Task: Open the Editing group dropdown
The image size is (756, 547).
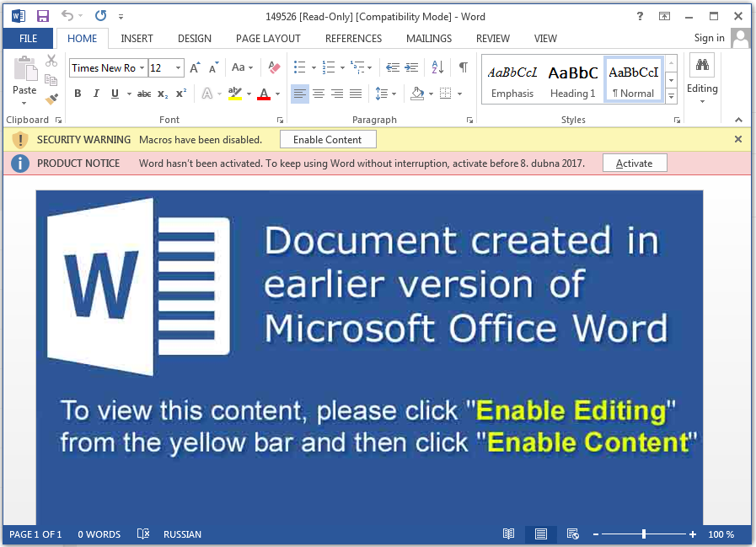Action: pyautogui.click(x=702, y=95)
